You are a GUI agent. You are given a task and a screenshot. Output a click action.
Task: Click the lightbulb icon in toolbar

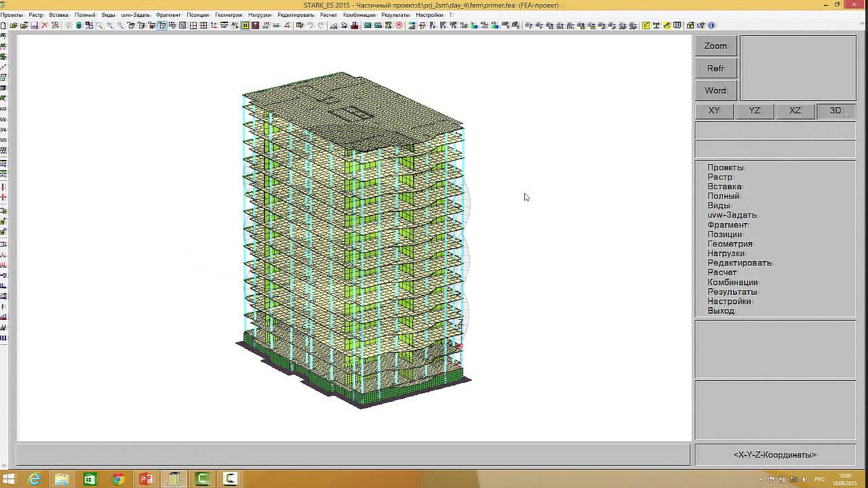[68, 26]
